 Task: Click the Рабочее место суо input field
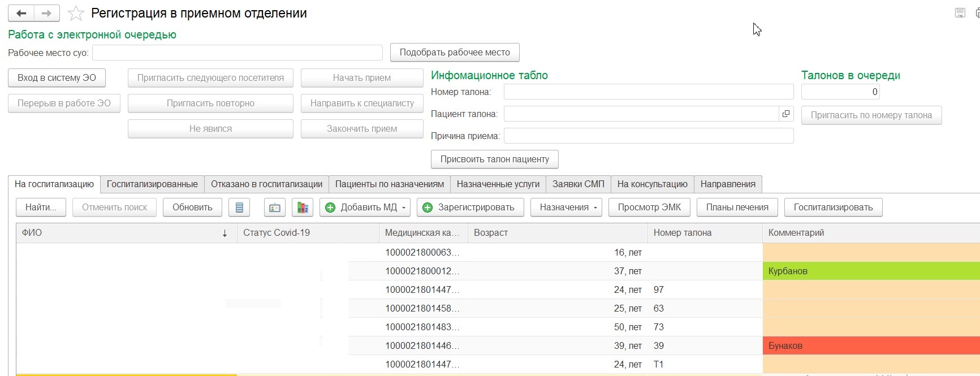pyautogui.click(x=238, y=53)
